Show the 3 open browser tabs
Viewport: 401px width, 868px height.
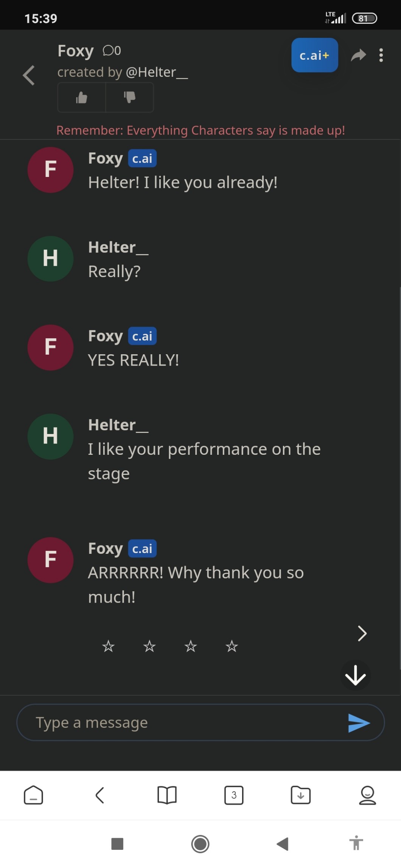coord(234,795)
